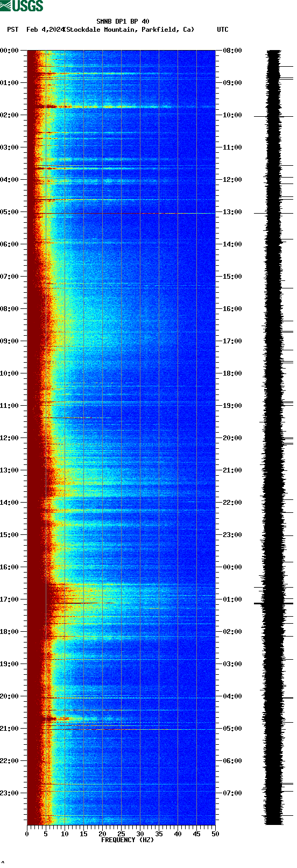
Task: Click the '30' tick label on the frequency axis
Action: (x=140, y=834)
